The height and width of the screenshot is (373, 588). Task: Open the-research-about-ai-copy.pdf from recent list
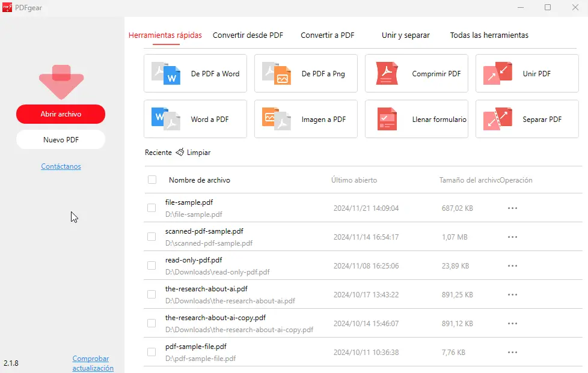pyautogui.click(x=215, y=318)
